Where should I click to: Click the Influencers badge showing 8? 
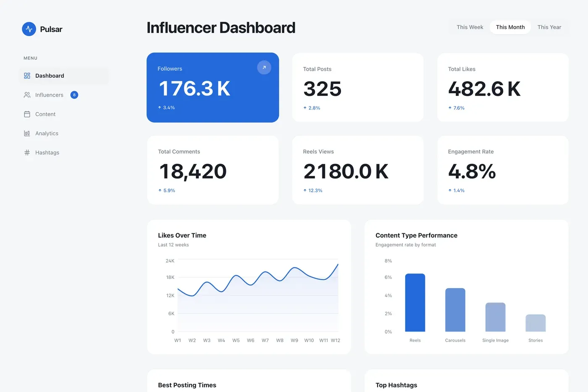(x=74, y=95)
